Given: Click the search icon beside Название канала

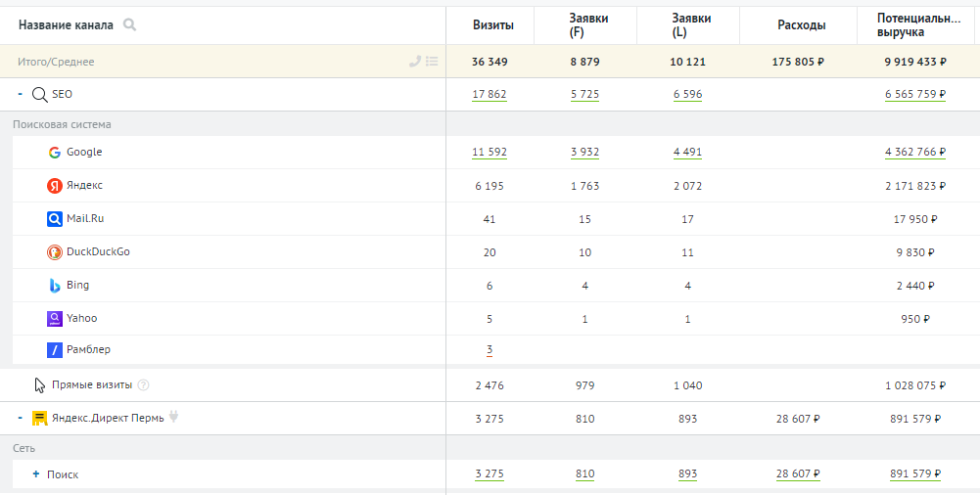Looking at the screenshot, I should (129, 25).
